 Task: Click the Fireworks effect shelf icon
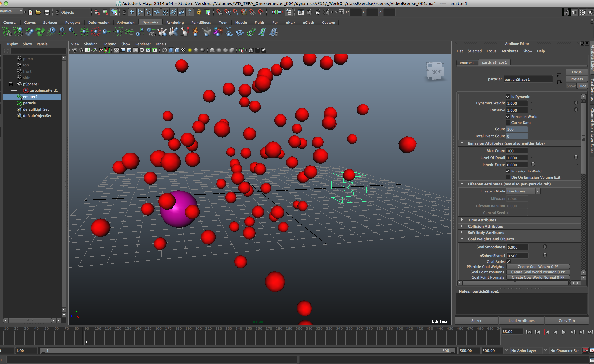218,32
